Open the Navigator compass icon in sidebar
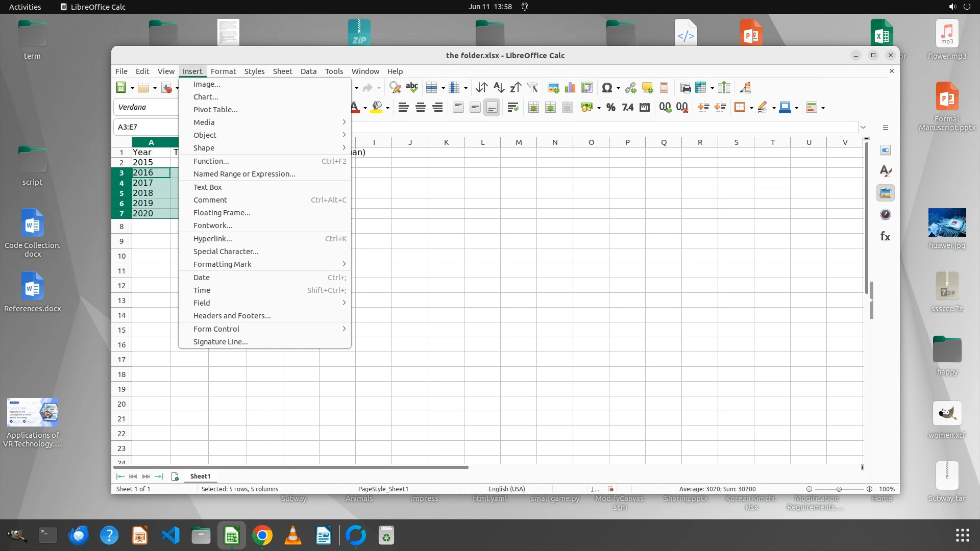Image resolution: width=980 pixels, height=551 pixels. pos(886,215)
